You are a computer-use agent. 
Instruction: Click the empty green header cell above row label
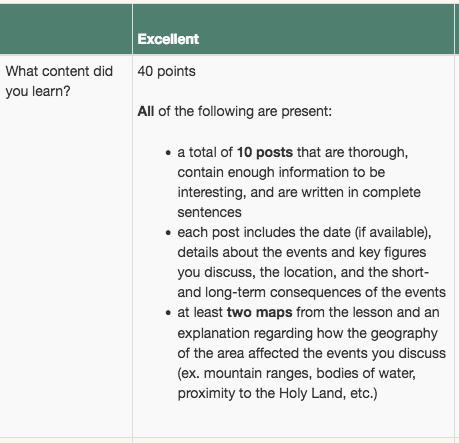(66, 29)
